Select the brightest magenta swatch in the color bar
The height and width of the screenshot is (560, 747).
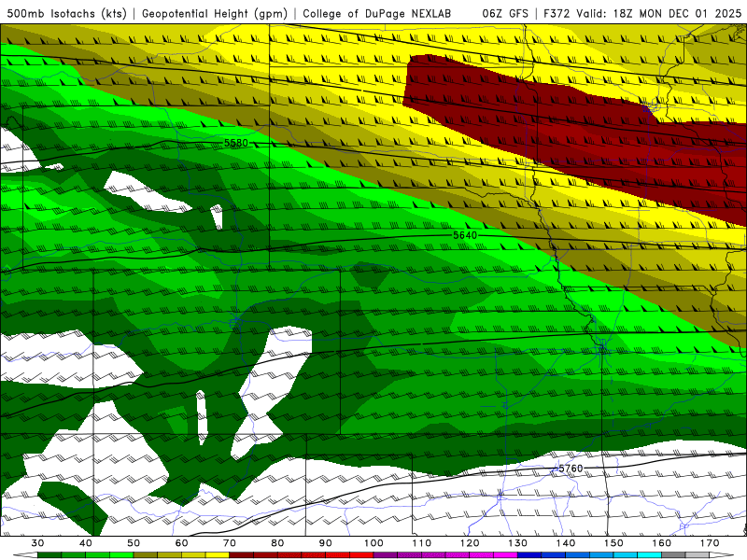pos(505,555)
